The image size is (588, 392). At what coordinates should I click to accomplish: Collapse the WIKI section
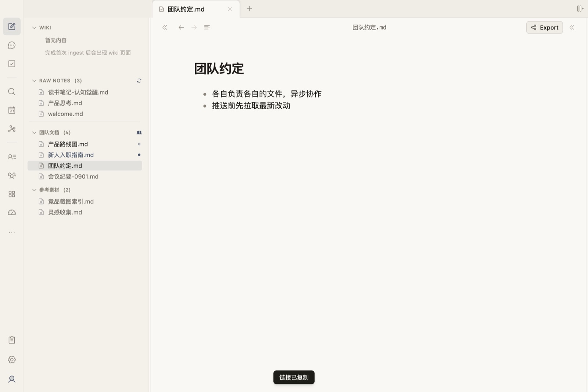pyautogui.click(x=34, y=28)
